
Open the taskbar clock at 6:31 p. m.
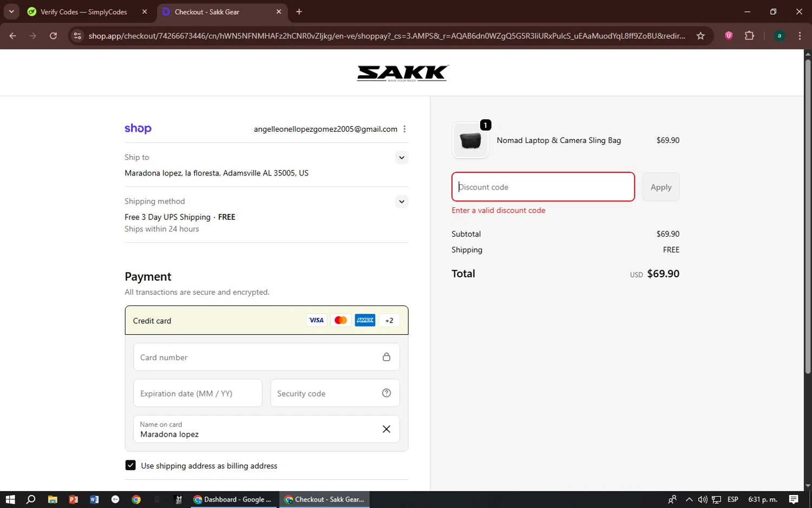click(762, 499)
